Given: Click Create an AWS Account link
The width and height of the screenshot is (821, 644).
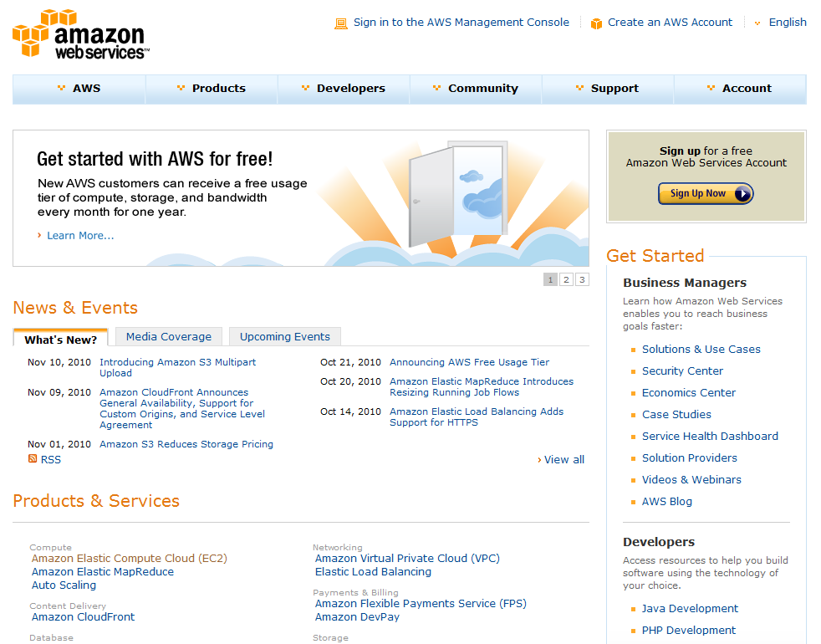Looking at the screenshot, I should click(x=670, y=23).
